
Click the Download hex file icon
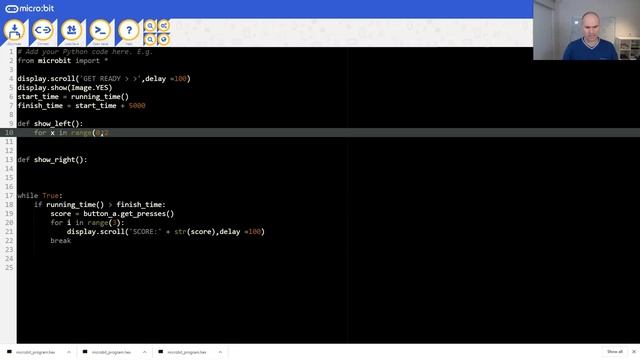tap(15, 31)
